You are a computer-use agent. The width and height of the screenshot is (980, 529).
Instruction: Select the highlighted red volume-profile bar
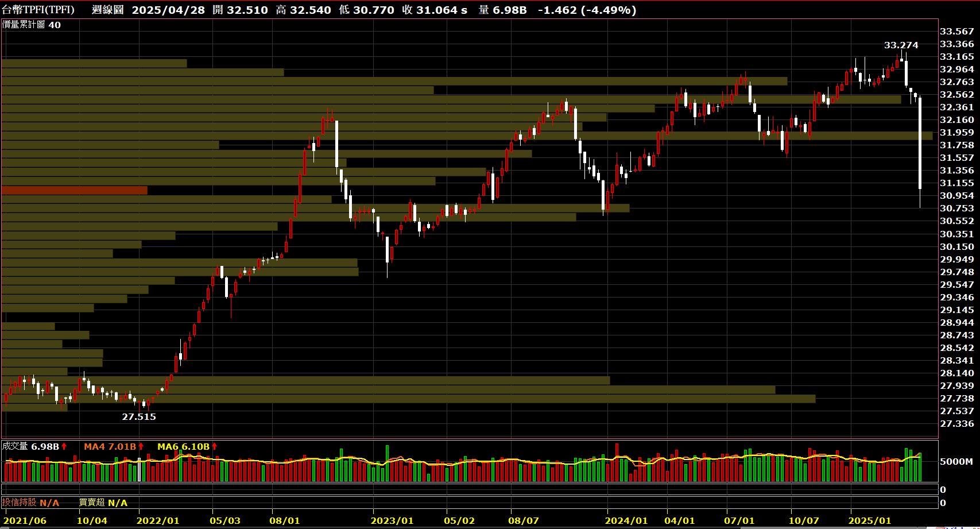click(x=75, y=190)
